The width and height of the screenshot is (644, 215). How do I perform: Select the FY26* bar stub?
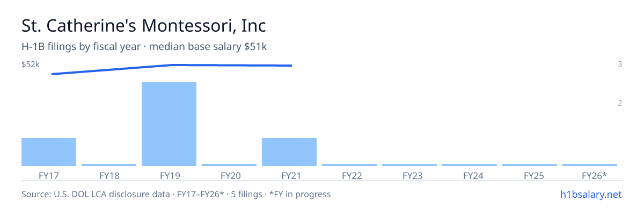click(x=590, y=165)
